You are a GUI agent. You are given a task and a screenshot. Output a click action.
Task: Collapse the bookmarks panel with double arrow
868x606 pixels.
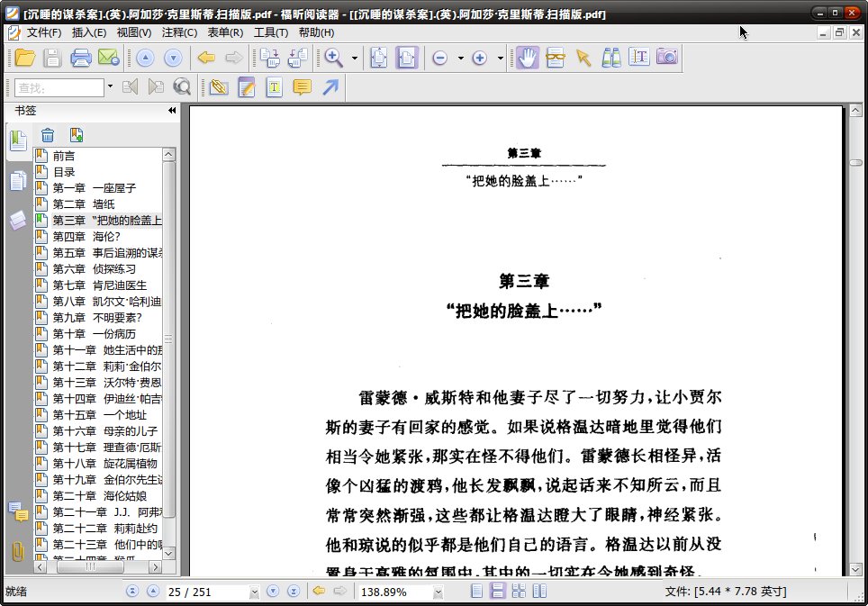tap(172, 110)
